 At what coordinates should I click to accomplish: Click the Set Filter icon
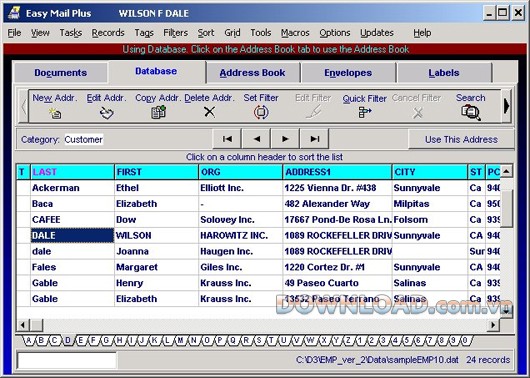tap(261, 112)
